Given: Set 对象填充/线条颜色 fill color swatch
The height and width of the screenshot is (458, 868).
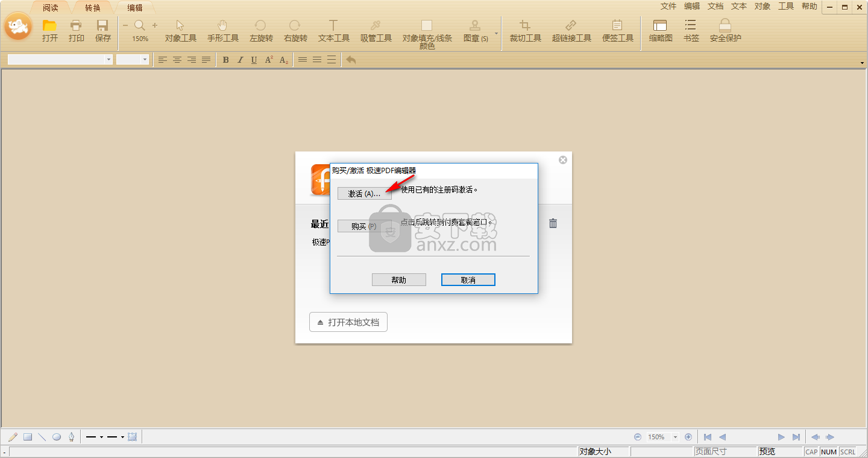Looking at the screenshot, I should pyautogui.click(x=427, y=25).
